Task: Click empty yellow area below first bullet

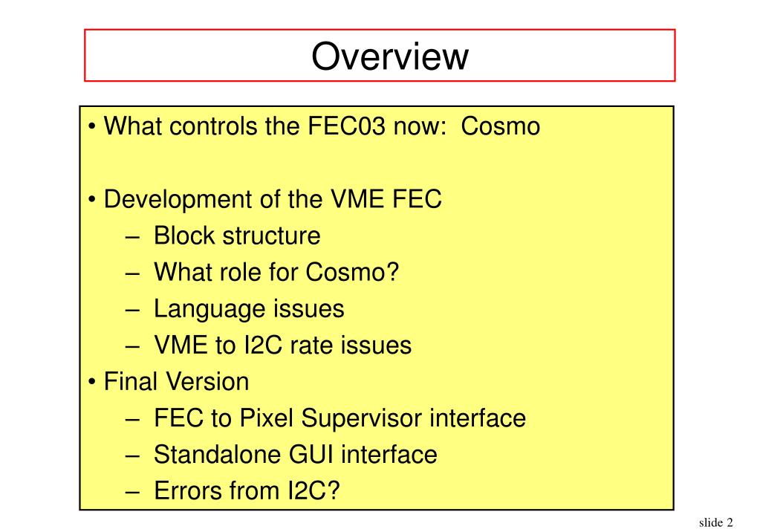Action: 376,163
